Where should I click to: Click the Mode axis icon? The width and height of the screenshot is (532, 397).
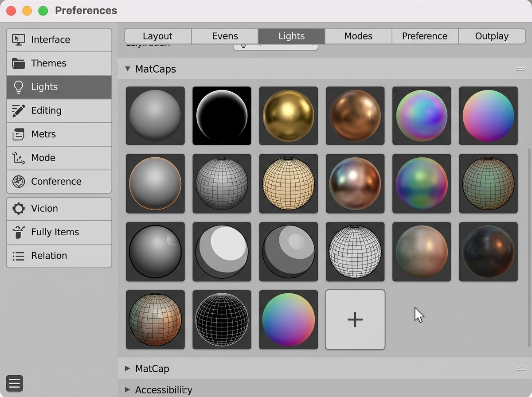click(19, 158)
